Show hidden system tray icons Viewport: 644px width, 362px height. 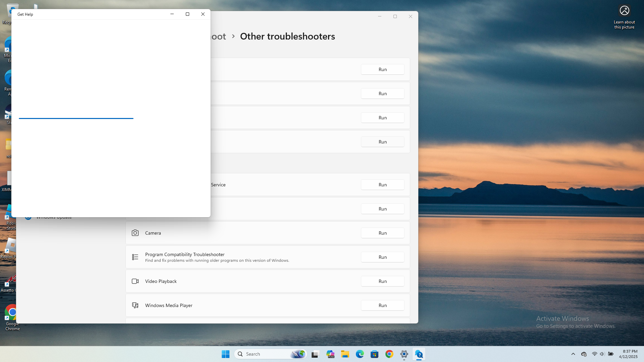click(x=573, y=354)
